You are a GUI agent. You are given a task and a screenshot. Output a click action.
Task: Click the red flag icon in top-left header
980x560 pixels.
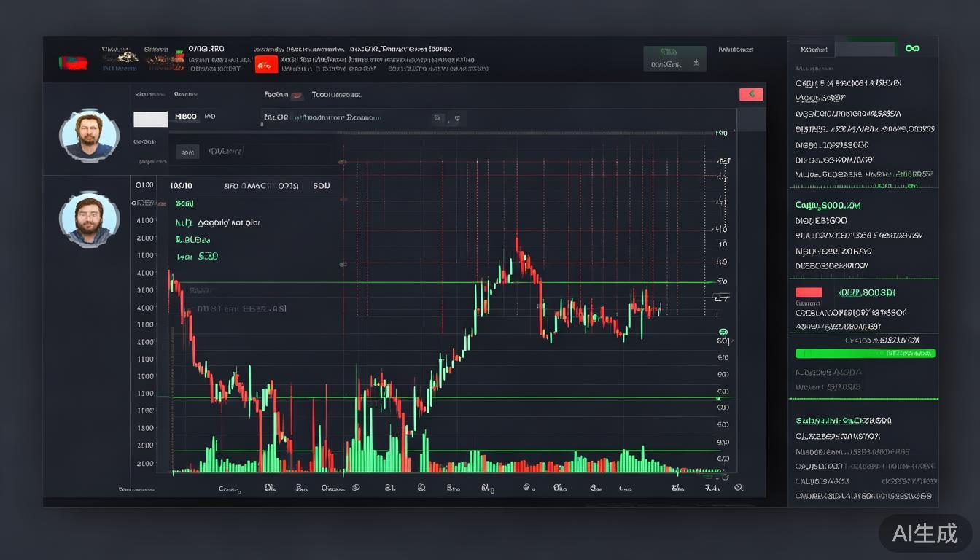[x=73, y=63]
